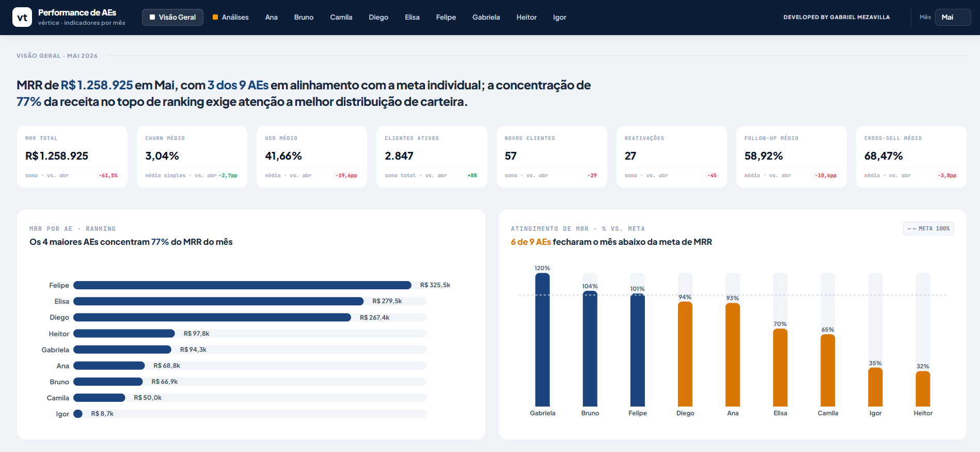This screenshot has height=452, width=980.
Task: Click the Cross-sell Médio value 68,47%
Action: point(883,156)
